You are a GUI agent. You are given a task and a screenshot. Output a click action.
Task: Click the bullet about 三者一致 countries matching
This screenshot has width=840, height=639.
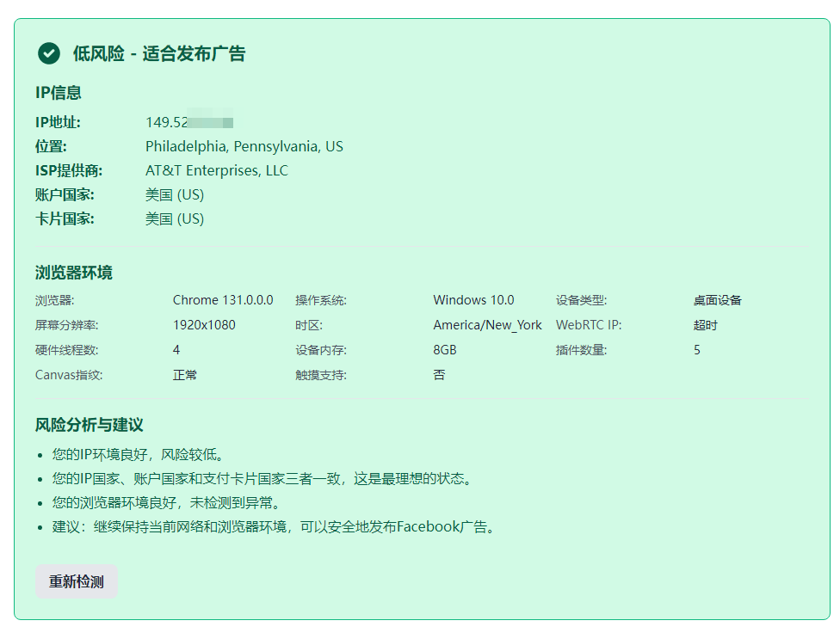[262, 478]
